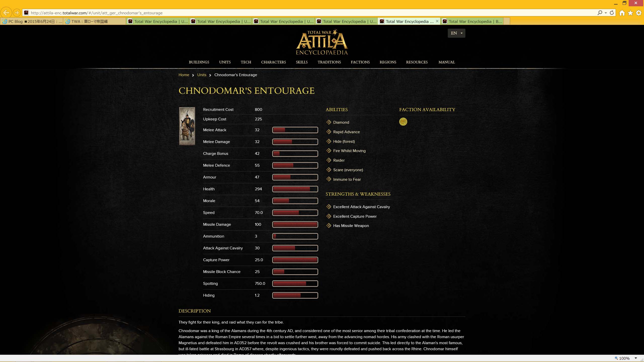
Task: Open the EN language dropdown
Action: click(456, 33)
